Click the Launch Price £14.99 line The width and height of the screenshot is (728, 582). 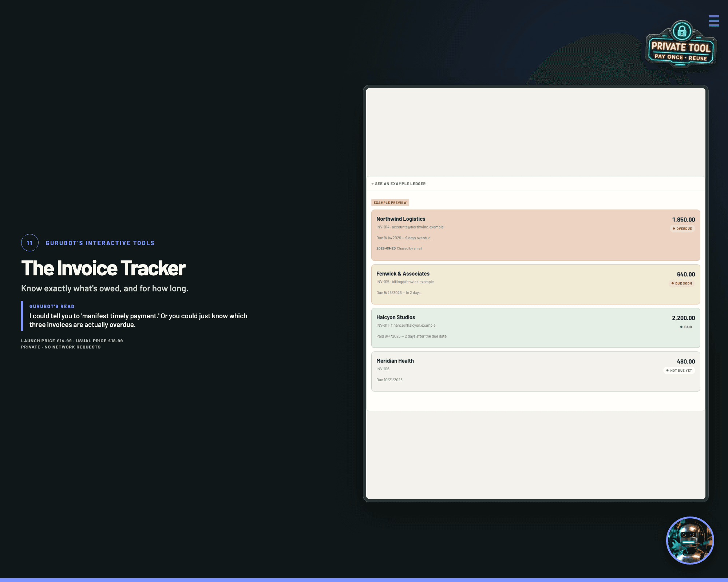tap(72, 341)
